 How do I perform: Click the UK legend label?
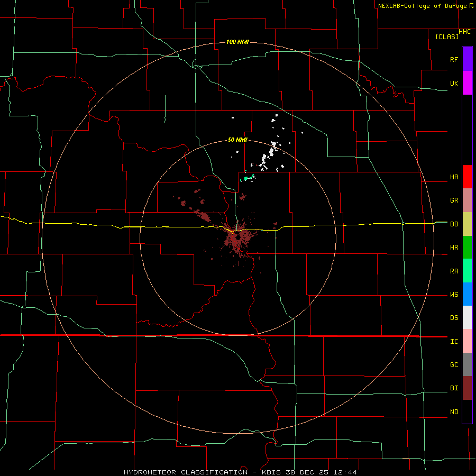(x=454, y=83)
